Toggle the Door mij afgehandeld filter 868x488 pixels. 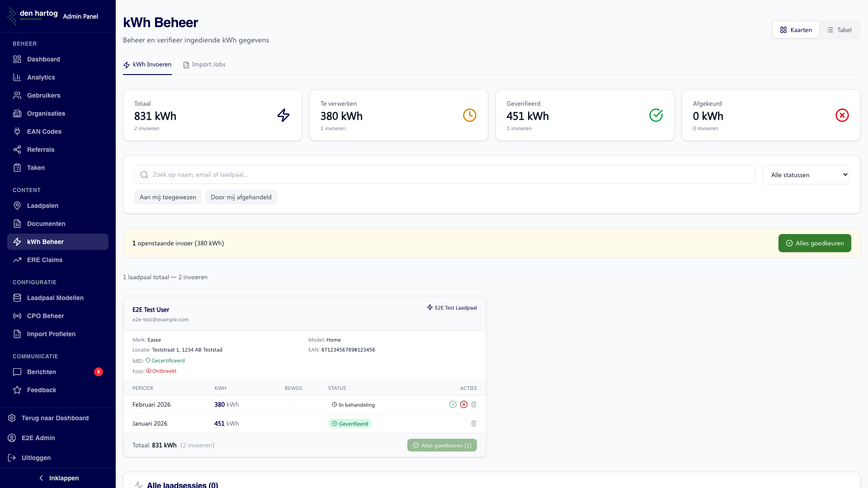[241, 197]
